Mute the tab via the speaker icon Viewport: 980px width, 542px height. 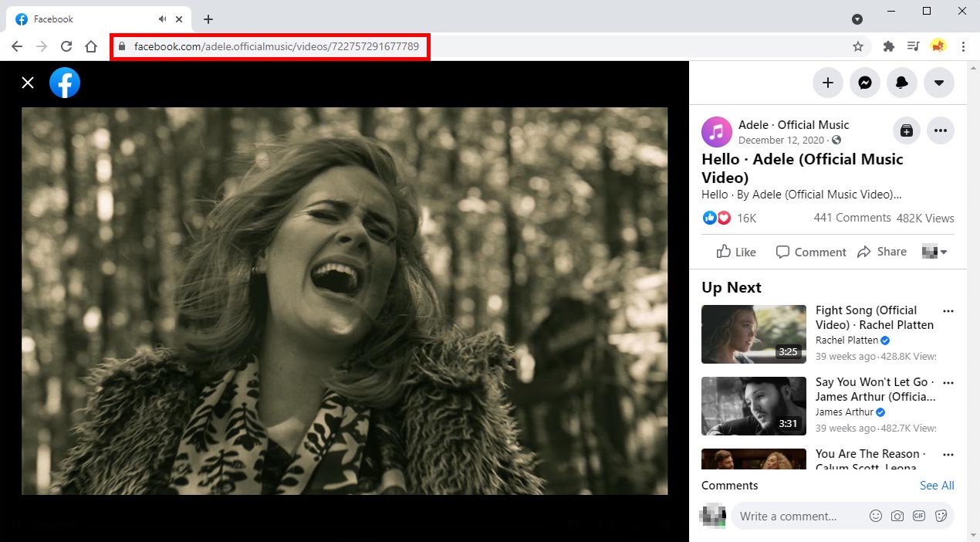tap(163, 19)
